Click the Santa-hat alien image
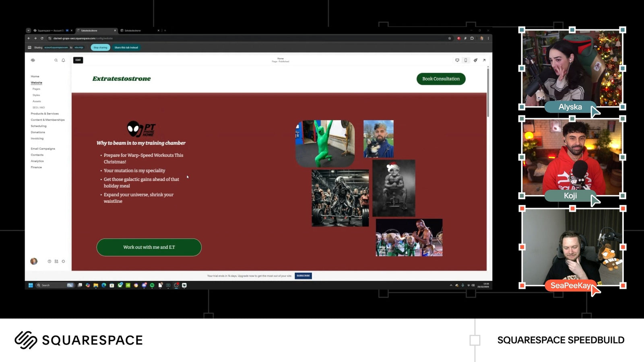 [x=394, y=188]
